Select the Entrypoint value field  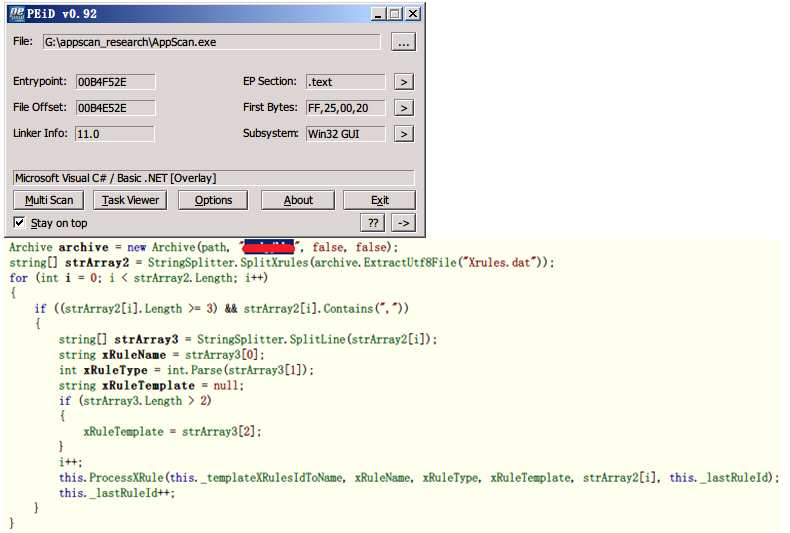(x=115, y=82)
